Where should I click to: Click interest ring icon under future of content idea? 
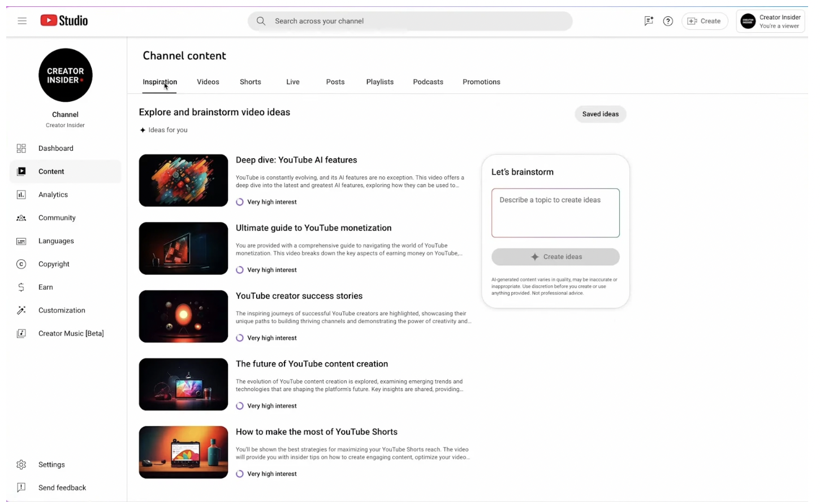(240, 406)
